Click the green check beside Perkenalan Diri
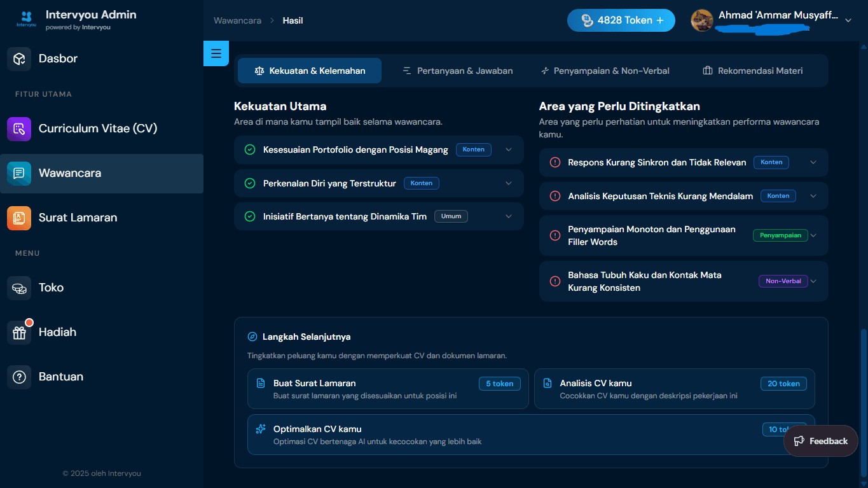This screenshot has height=488, width=868. pos(250,183)
